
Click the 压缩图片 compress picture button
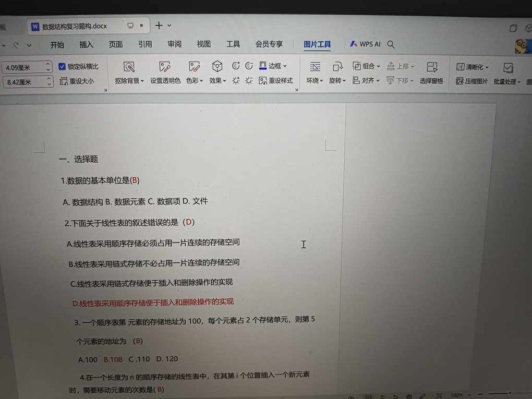pyautogui.click(x=471, y=81)
